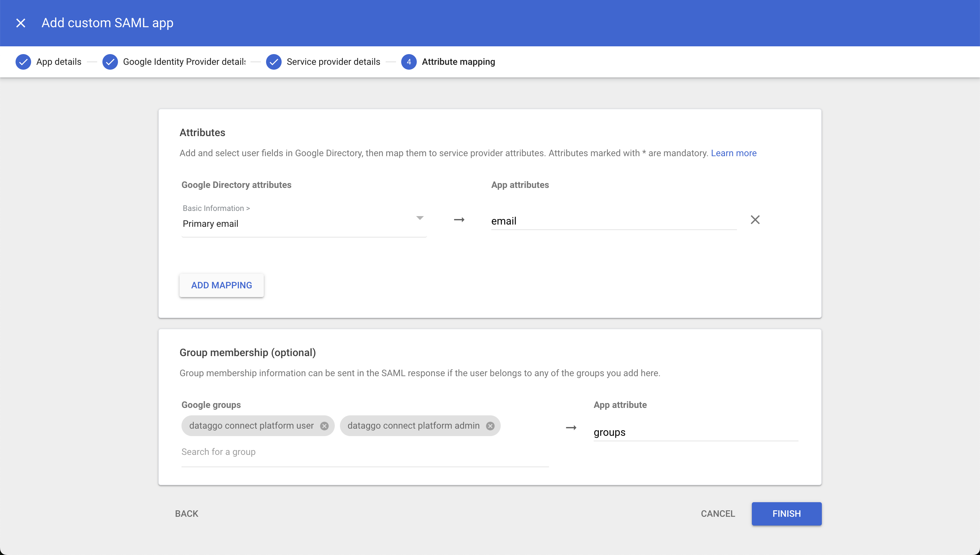This screenshot has height=555, width=980.
Task: Select the Attribute mapping step
Action: [x=458, y=61]
